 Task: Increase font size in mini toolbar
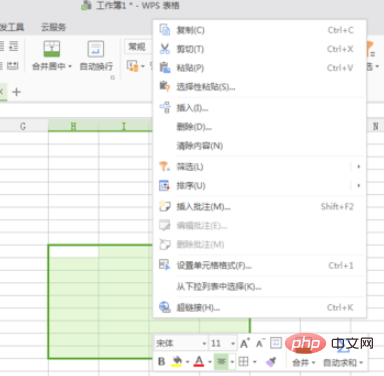pyautogui.click(x=245, y=343)
